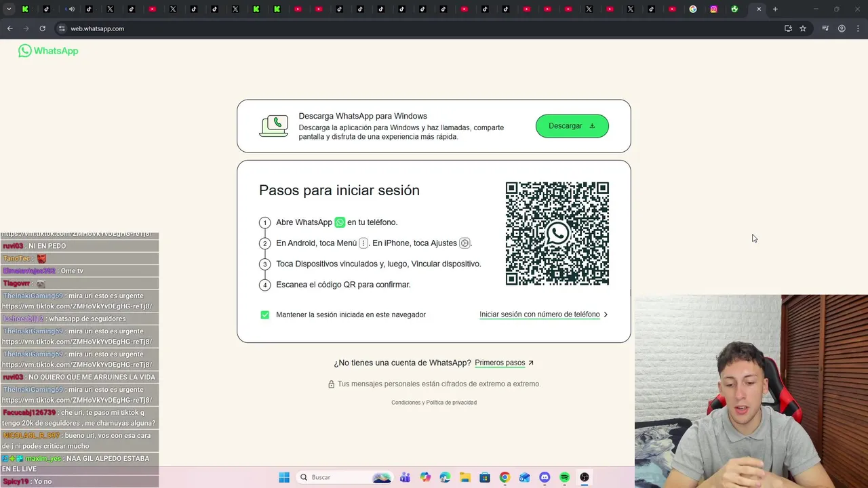This screenshot has width=868, height=488.
Task: Open Iniciar sesión con número de teléfono
Action: (540, 314)
